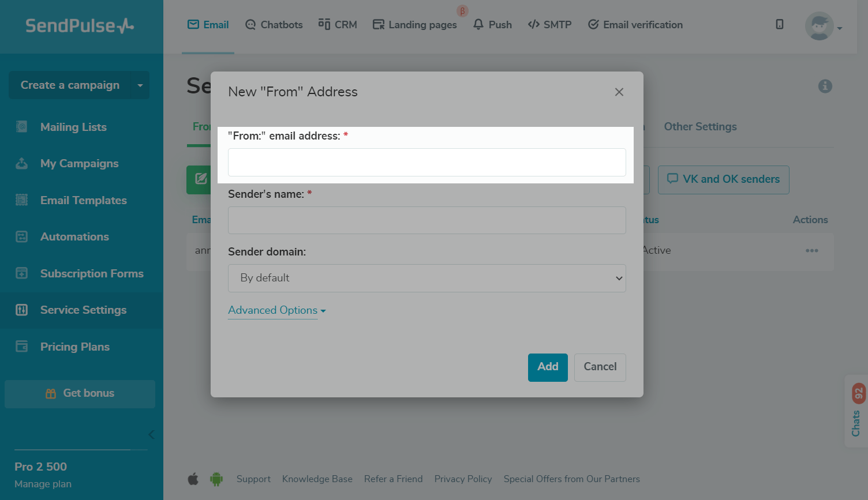This screenshot has height=500, width=868.
Task: Focus the "From:" email address field
Action: click(x=426, y=162)
